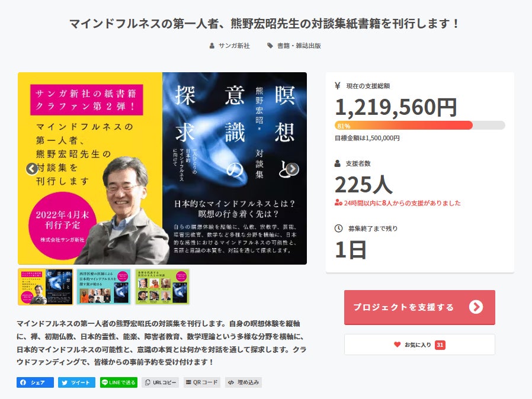Tweet the project with ツイート button

(76, 382)
